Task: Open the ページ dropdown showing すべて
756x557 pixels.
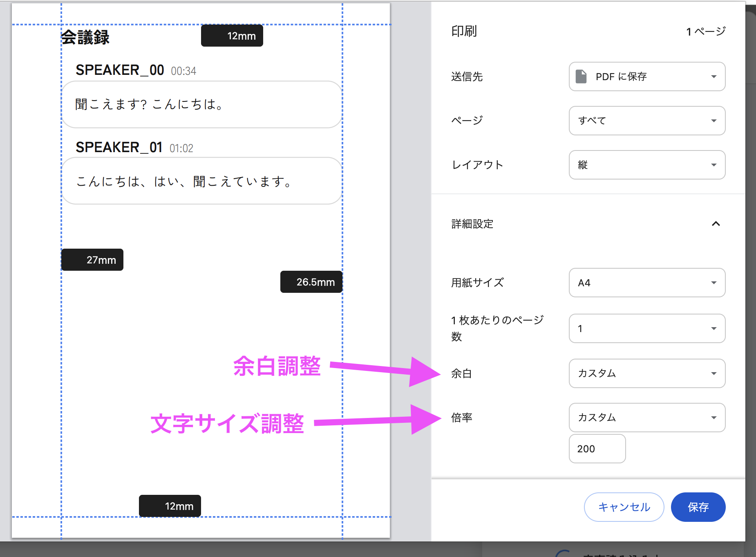Action: [647, 121]
